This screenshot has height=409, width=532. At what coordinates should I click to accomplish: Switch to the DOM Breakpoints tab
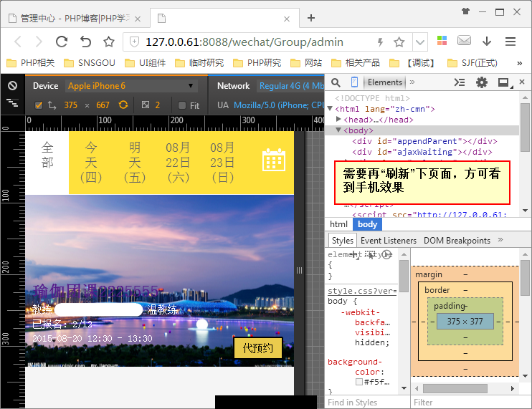[x=457, y=241]
